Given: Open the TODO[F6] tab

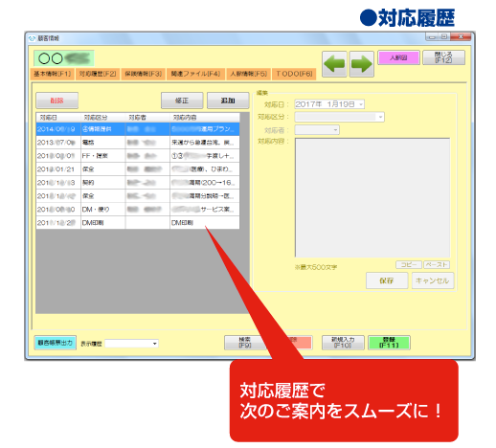Looking at the screenshot, I should (294, 74).
